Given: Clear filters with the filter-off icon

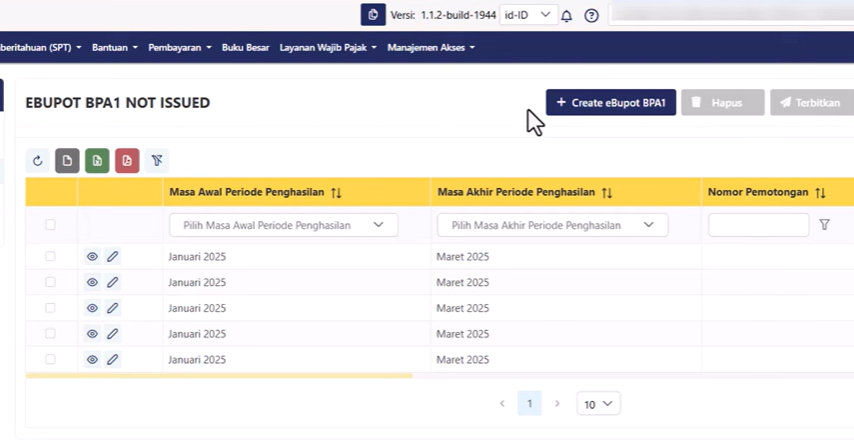Looking at the screenshot, I should [x=156, y=160].
